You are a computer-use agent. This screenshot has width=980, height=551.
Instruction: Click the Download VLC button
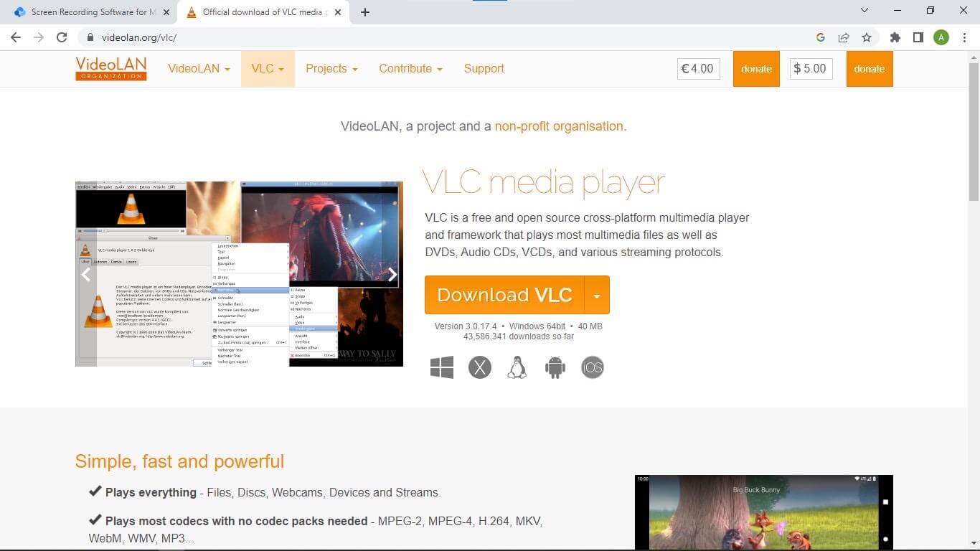click(x=504, y=295)
